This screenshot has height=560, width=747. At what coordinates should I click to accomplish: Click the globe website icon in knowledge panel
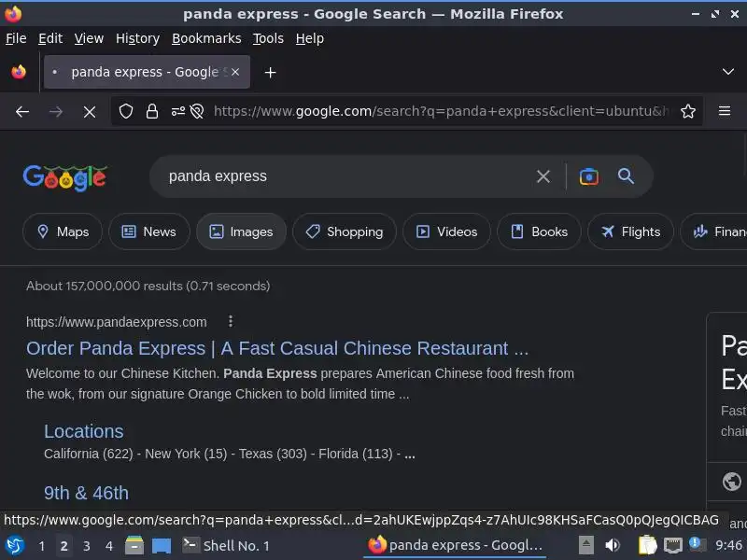click(732, 482)
